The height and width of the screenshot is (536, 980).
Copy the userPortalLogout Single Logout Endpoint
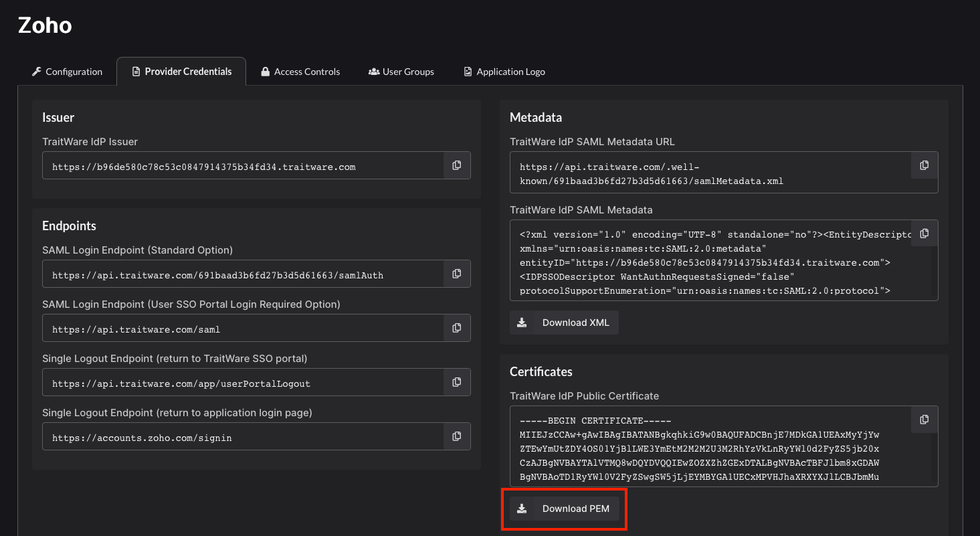pos(457,382)
